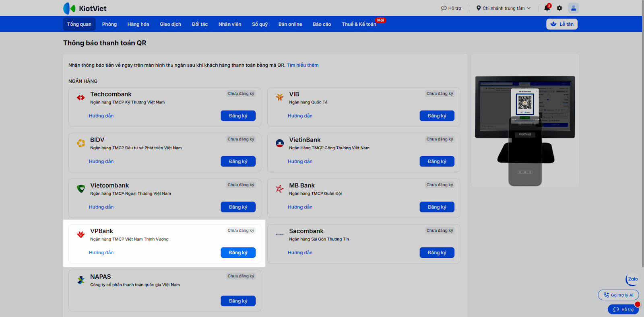Image resolution: width=644 pixels, height=317 pixels.
Task: Register Techcombank with Đăng ký
Action: [x=238, y=116]
